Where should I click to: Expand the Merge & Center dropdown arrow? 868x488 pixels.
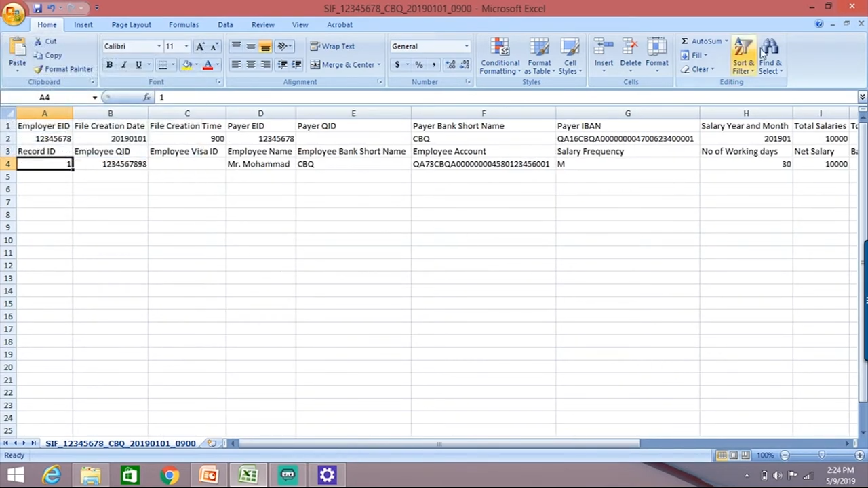click(378, 64)
